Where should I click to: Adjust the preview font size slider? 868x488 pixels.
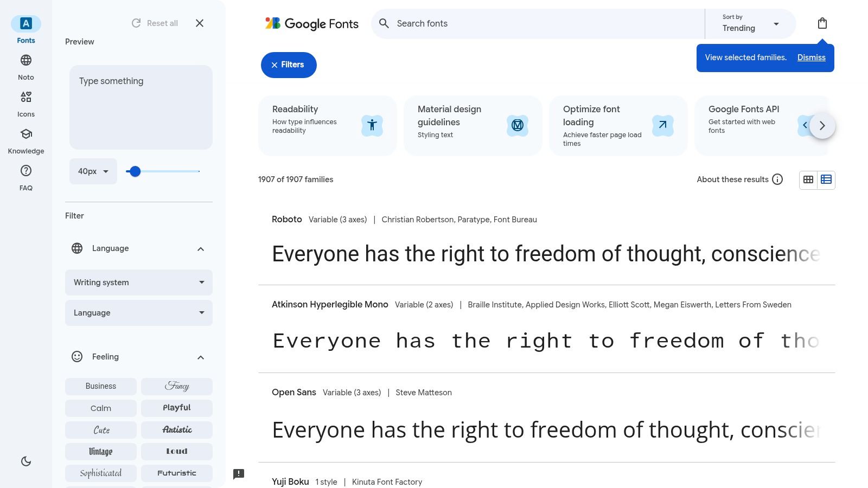135,171
